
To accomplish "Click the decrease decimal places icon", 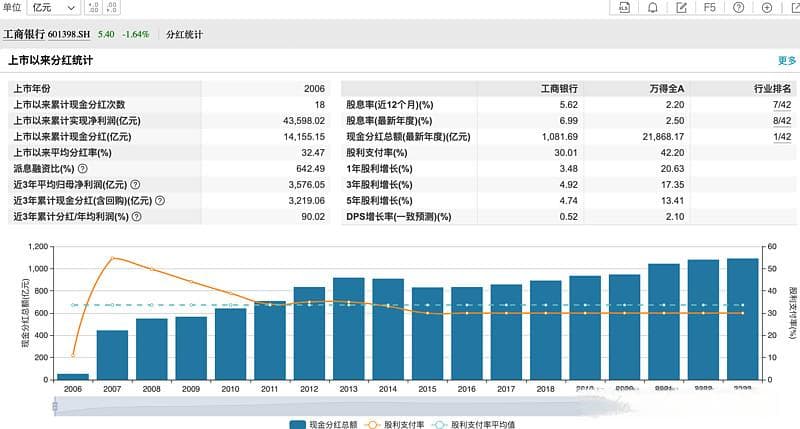I will tap(112, 8).
